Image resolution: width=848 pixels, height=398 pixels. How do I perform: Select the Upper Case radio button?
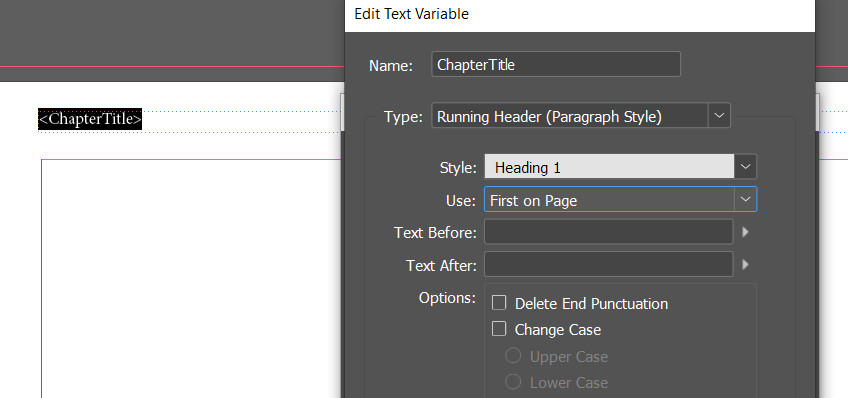513,356
